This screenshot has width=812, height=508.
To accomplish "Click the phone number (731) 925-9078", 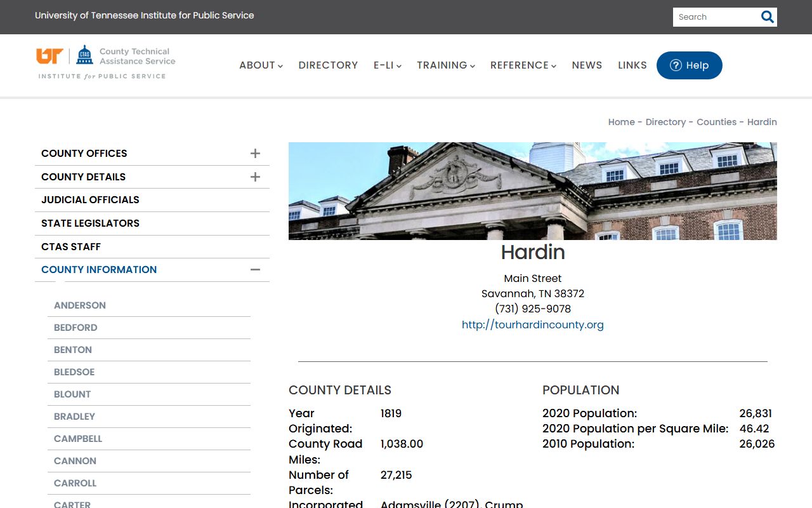I will tap(533, 309).
